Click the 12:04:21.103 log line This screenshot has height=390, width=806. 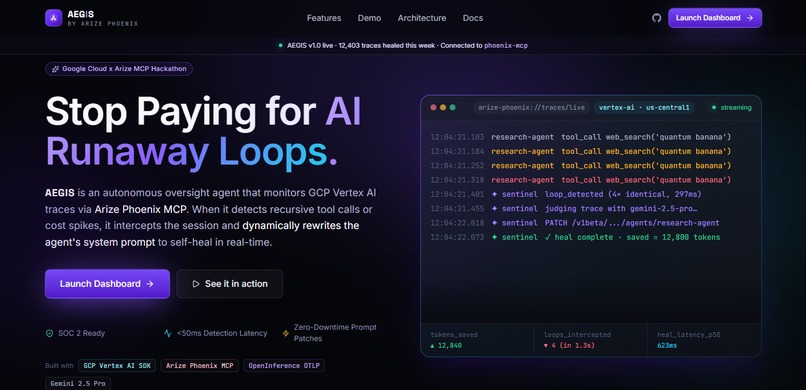(580, 137)
